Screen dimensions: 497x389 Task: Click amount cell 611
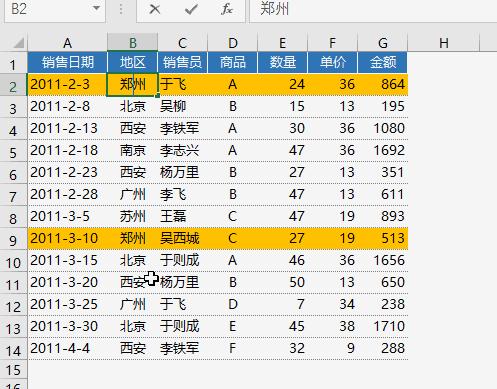coord(383,194)
